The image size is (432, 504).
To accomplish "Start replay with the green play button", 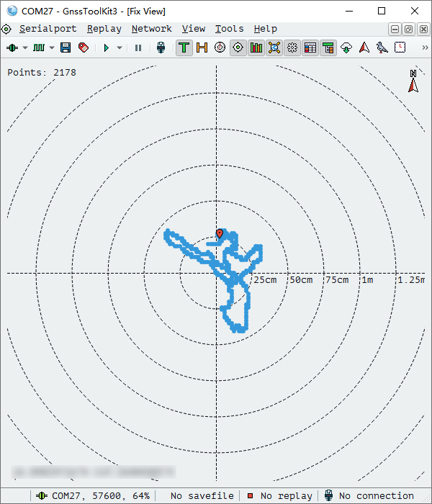I will 107,48.
